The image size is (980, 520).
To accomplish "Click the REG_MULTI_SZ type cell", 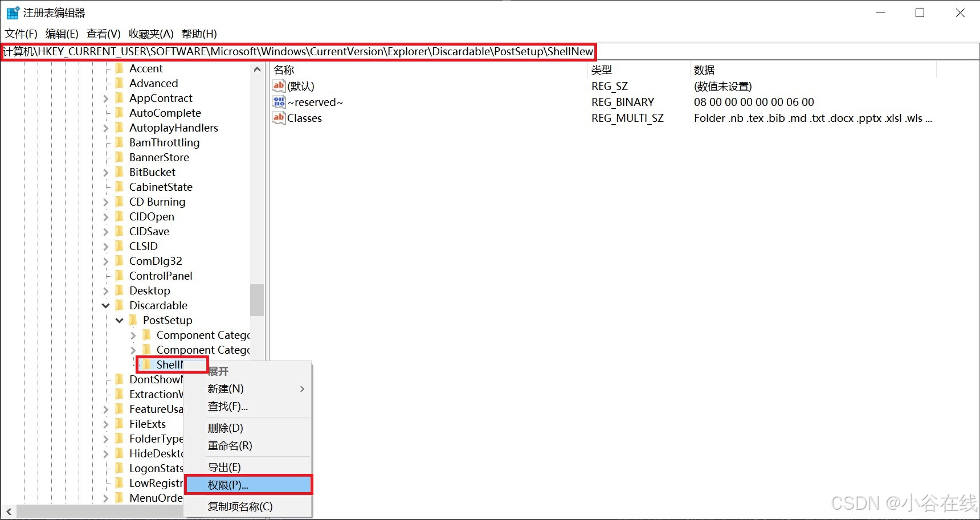I will [627, 118].
